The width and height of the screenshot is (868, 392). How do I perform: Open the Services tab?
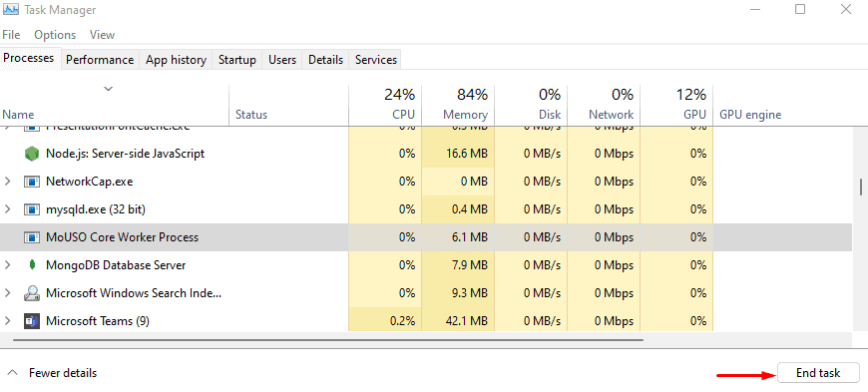click(x=376, y=60)
